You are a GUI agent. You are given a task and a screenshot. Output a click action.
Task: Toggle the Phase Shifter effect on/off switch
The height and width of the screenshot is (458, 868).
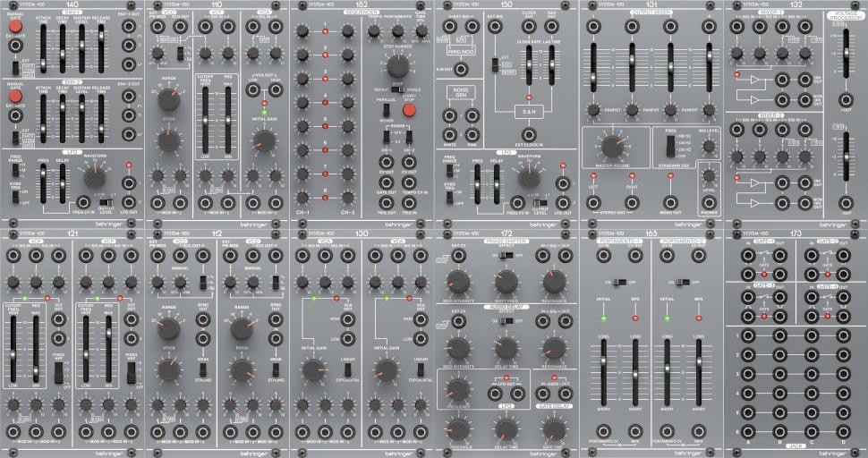point(506,255)
